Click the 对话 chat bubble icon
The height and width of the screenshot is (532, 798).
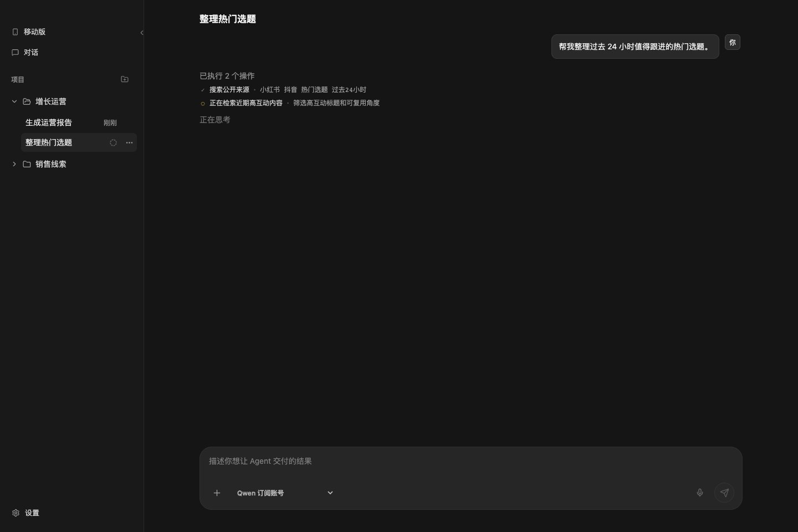15,52
